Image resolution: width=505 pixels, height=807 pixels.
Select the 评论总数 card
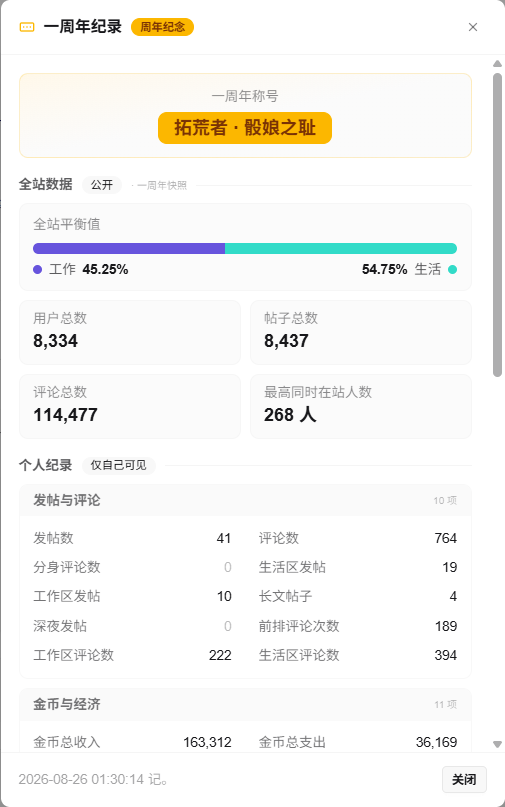pyautogui.click(x=130, y=407)
